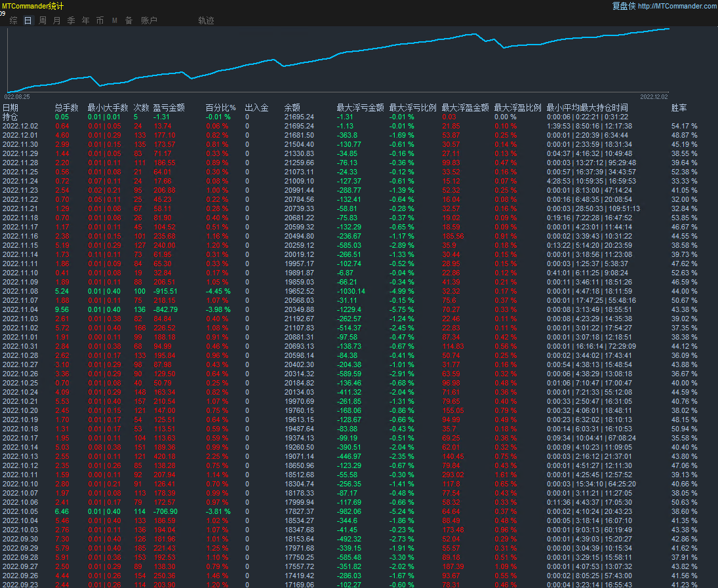Click the -915.51 loss amount

point(165,291)
